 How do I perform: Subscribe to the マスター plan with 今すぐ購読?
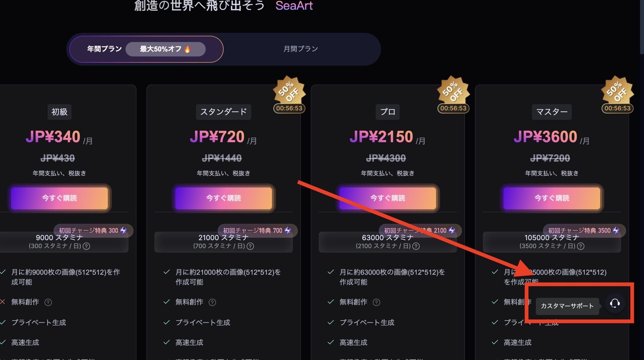(552, 198)
